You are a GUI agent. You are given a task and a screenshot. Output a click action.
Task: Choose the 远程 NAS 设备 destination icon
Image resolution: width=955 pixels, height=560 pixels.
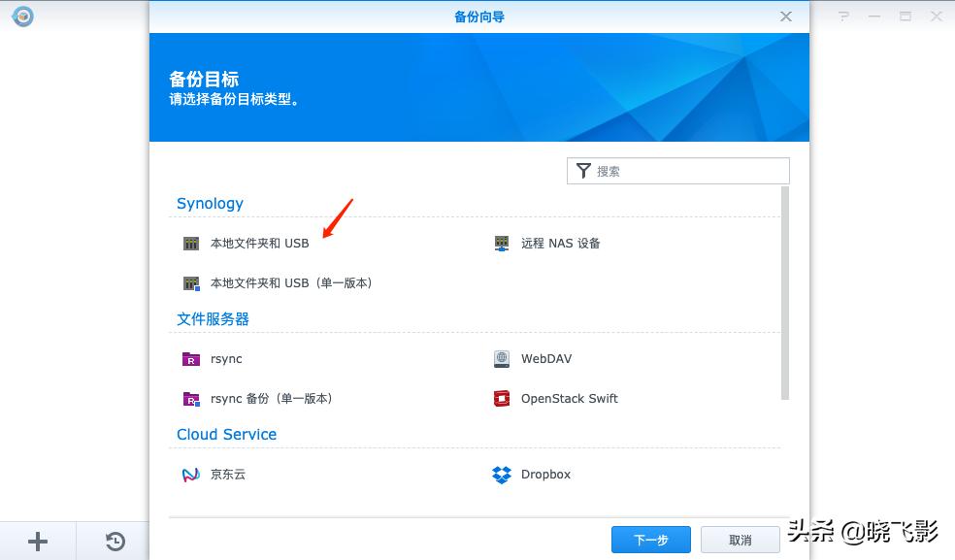click(501, 244)
